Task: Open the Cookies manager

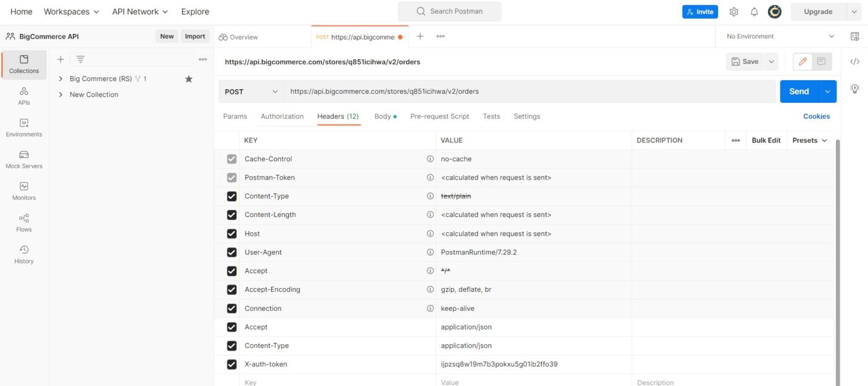Action: (816, 116)
